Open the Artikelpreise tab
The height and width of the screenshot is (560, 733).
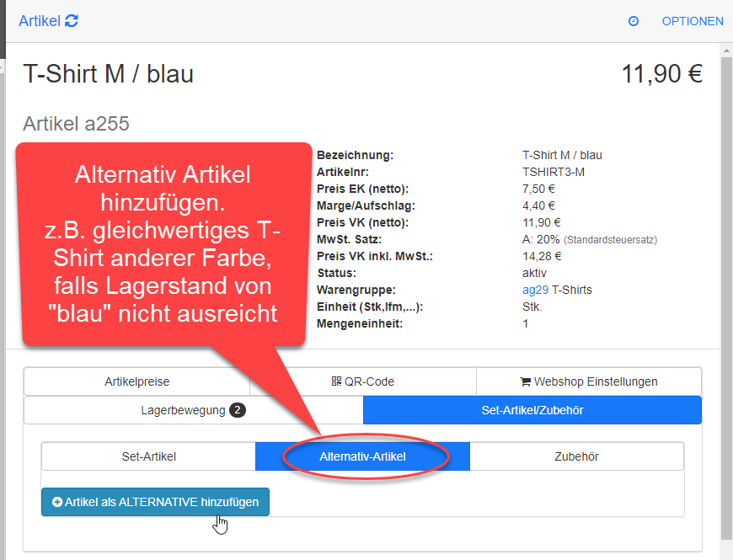click(137, 381)
